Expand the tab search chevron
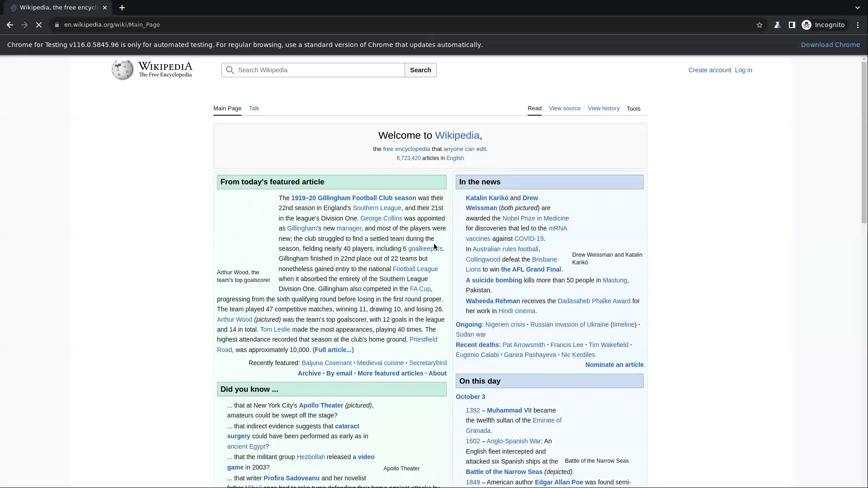This screenshot has height=488, width=868. [x=857, y=8]
